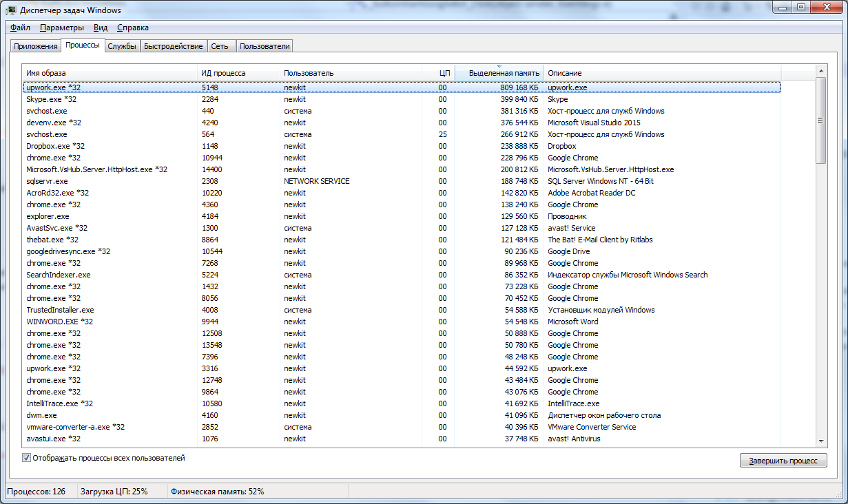Select the sqlservr.exe process
This screenshot has width=848, height=504.
(402, 181)
